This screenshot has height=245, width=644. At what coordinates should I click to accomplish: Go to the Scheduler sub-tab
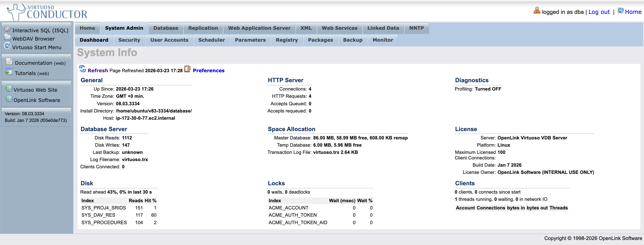point(211,40)
